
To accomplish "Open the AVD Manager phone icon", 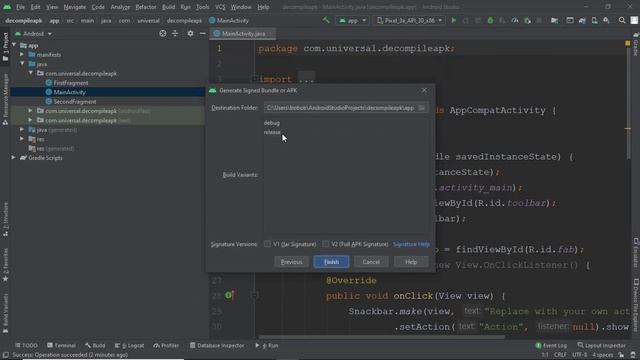I will tap(594, 20).
